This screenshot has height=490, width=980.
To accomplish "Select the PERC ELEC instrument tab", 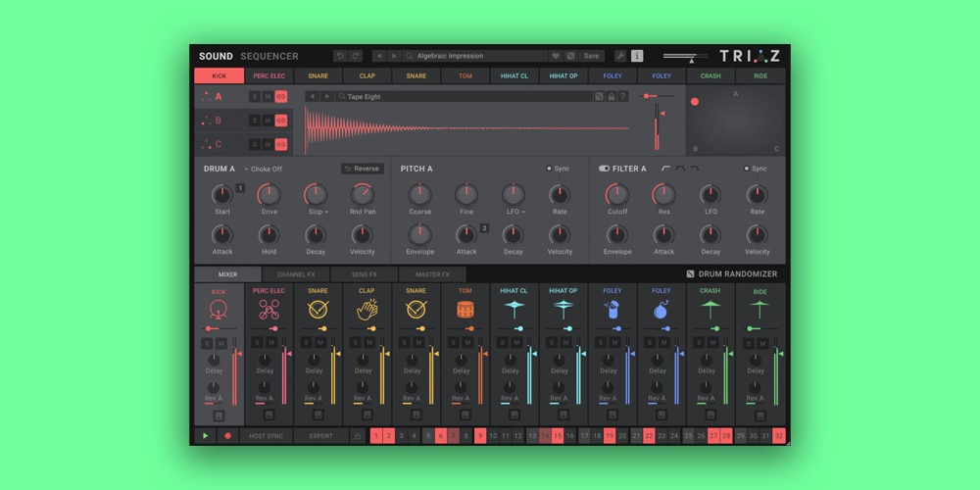I will [x=269, y=76].
